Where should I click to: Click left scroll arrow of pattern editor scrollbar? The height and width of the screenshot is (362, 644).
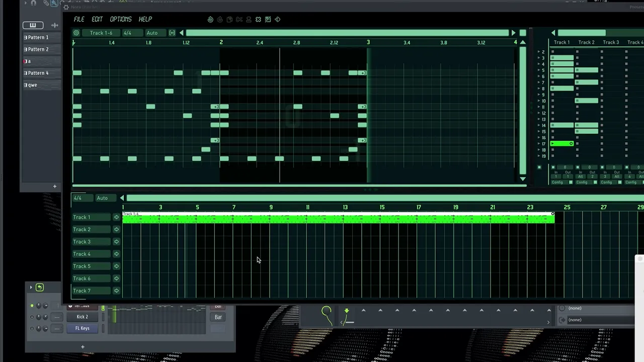click(182, 33)
